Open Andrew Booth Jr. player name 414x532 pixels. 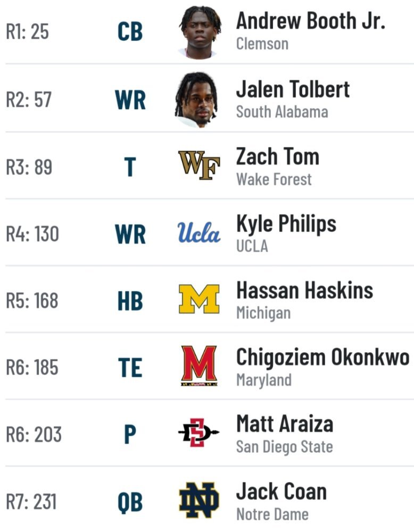pyautogui.click(x=311, y=21)
